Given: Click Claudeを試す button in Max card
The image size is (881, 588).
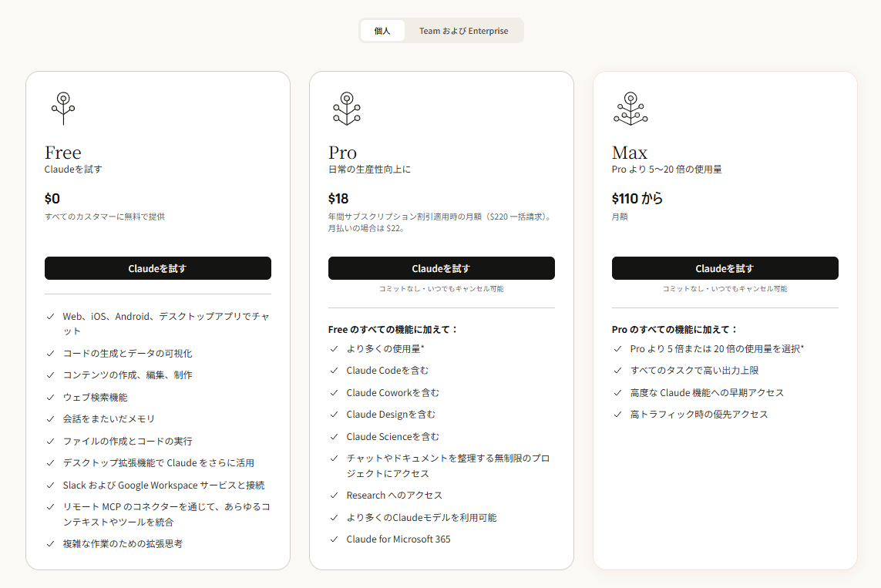Looking at the screenshot, I should pyautogui.click(x=725, y=268).
